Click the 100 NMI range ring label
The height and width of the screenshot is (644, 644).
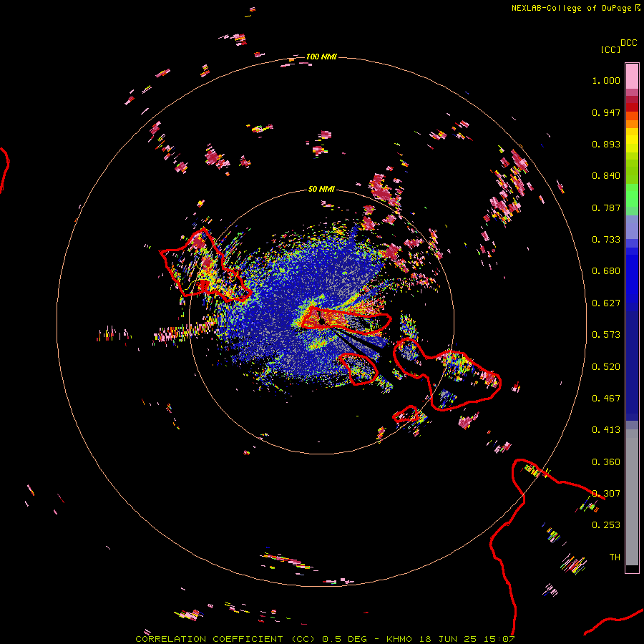pos(321,57)
